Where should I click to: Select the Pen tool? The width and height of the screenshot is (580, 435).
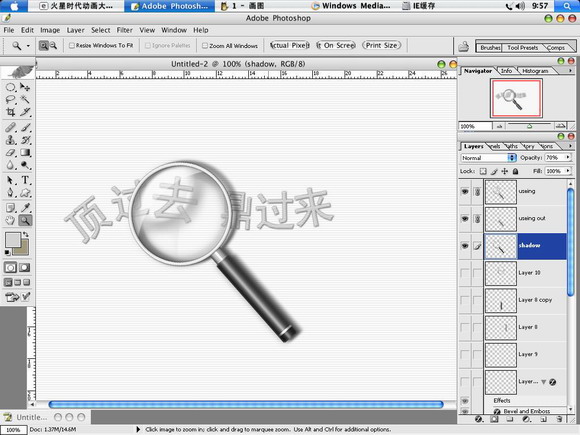(x=10, y=193)
